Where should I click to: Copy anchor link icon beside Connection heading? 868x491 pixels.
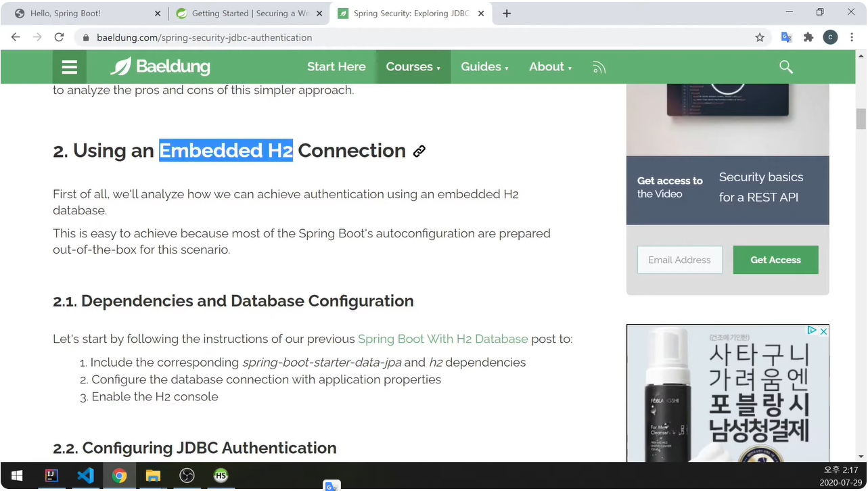(419, 151)
